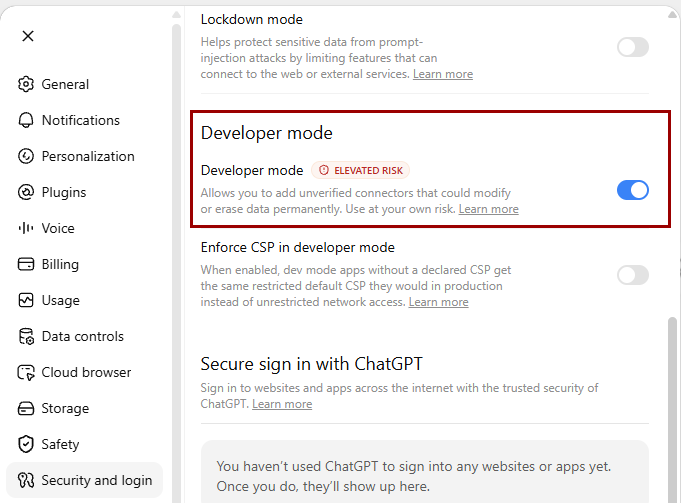
Task: Click the Voice waveform icon
Action: click(x=26, y=228)
